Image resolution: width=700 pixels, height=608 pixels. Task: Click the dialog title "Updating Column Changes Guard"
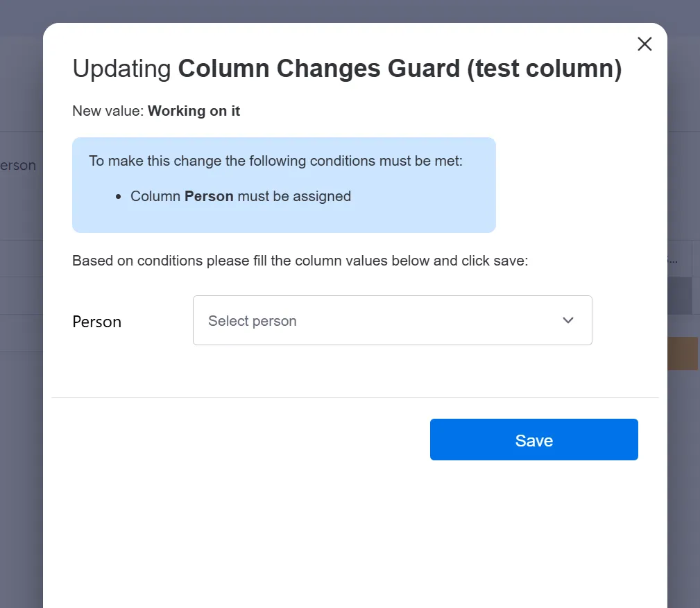click(347, 69)
